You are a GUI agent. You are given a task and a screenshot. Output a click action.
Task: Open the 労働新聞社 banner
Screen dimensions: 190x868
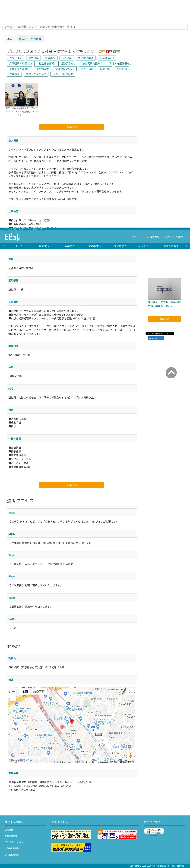[x=71, y=834]
